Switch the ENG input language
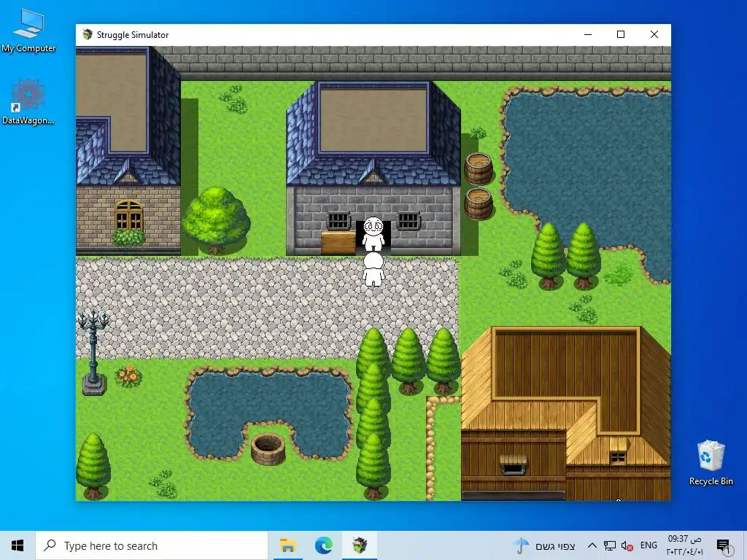747x560 pixels. pyautogui.click(x=649, y=545)
